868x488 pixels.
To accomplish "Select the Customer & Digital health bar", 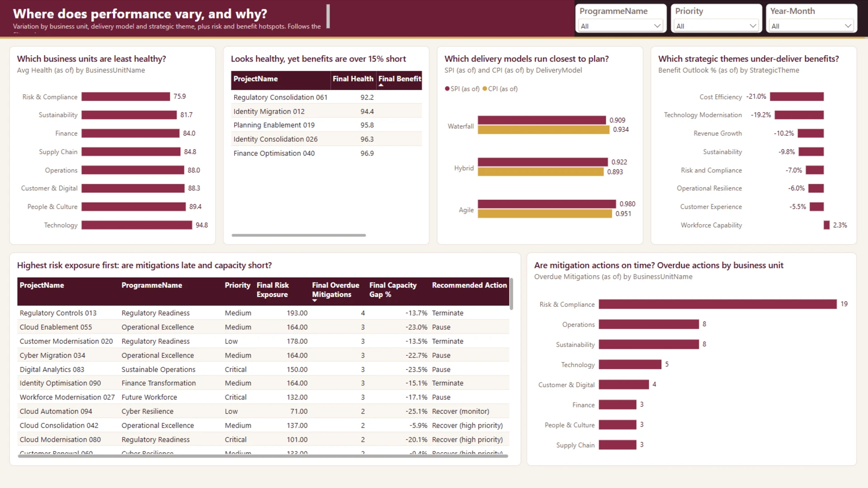I will coord(133,188).
